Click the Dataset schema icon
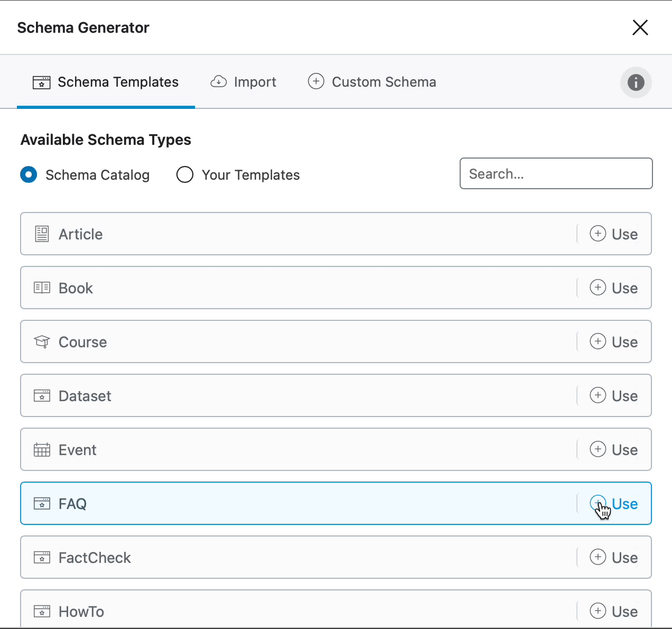The image size is (672, 629). [42, 395]
